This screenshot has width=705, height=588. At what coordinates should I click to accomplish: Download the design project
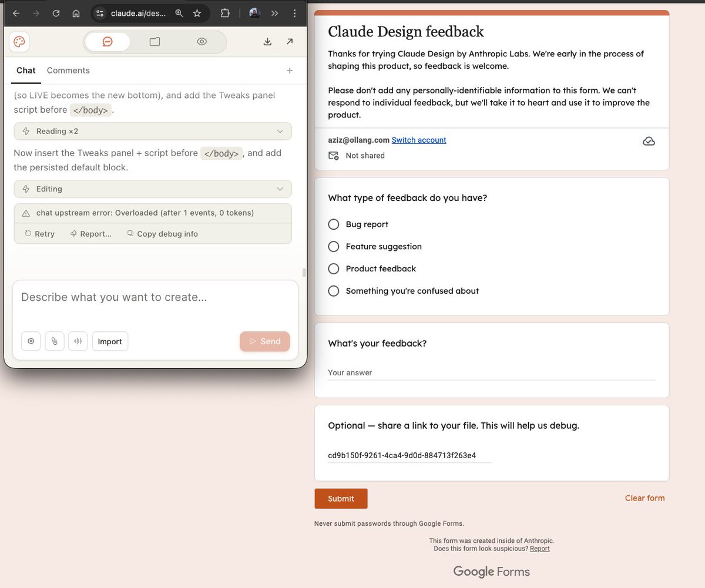coord(267,42)
